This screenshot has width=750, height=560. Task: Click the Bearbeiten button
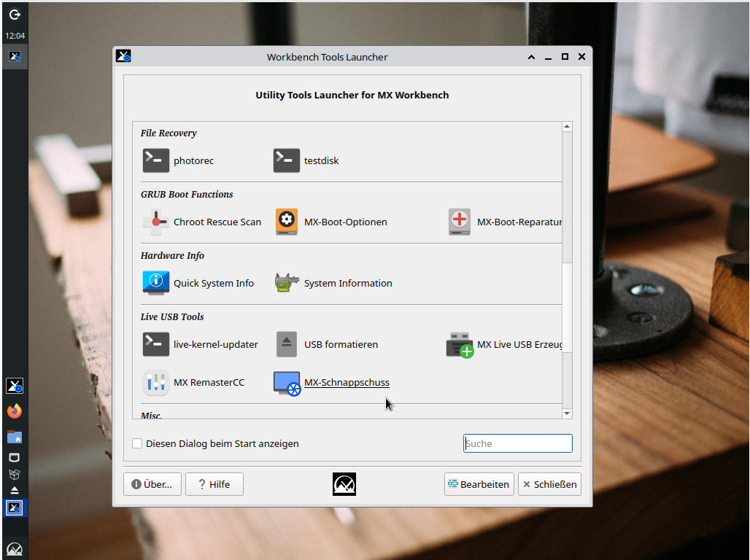(x=479, y=484)
